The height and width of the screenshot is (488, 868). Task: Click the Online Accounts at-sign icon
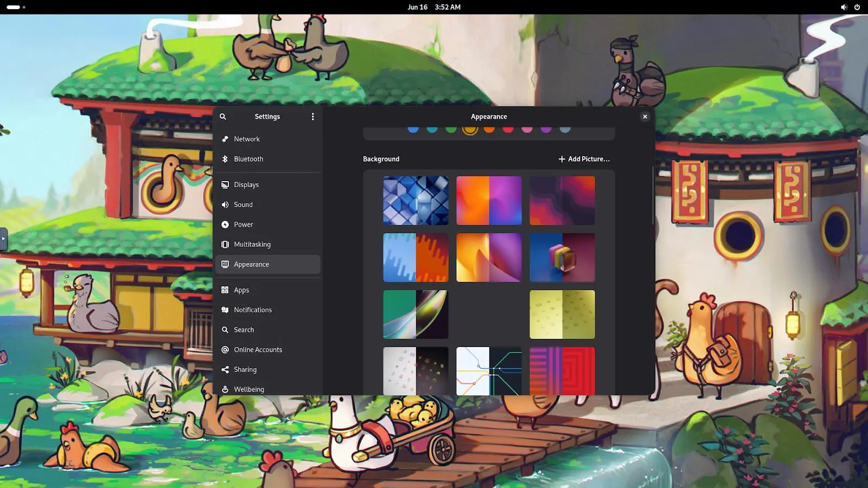point(225,350)
